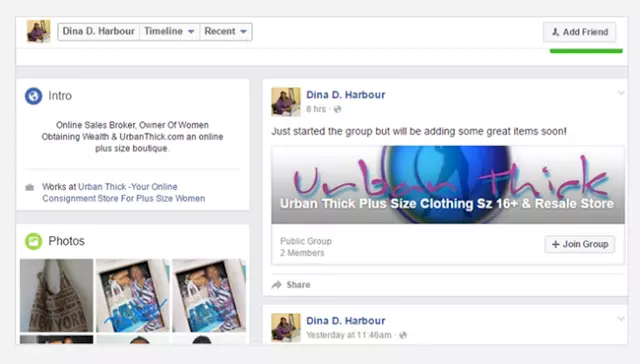This screenshot has width=640, height=364.
Task: Open Urban Thick consignment store link
Action: click(x=124, y=193)
